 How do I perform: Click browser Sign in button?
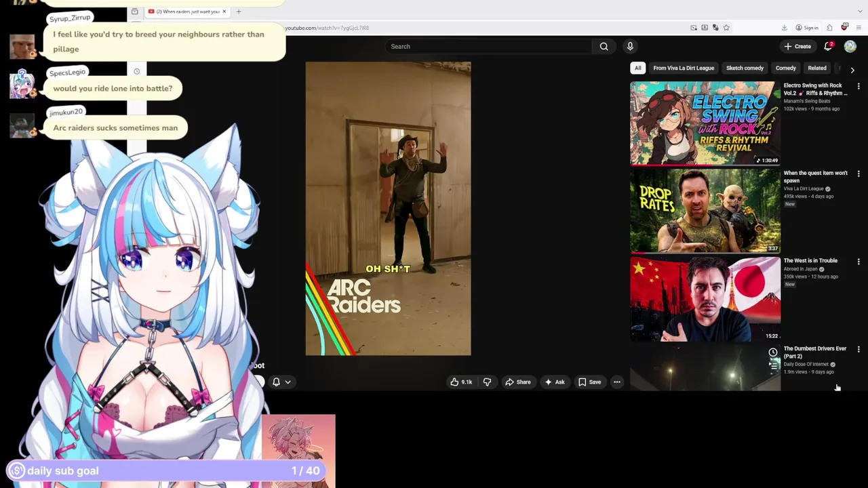click(x=807, y=28)
